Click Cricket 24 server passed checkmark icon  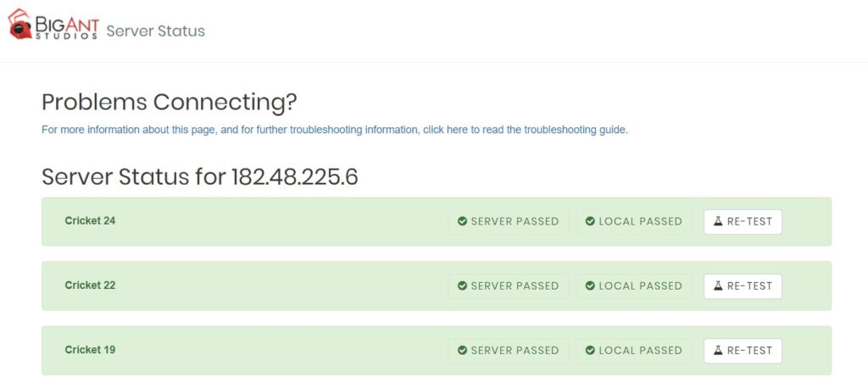(462, 221)
